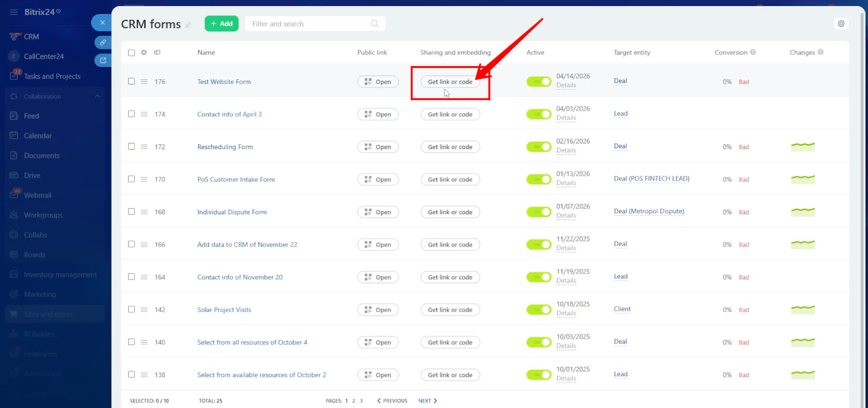Click the drag handle icon for row 176
Image resolution: width=868 pixels, height=408 pixels.
144,82
